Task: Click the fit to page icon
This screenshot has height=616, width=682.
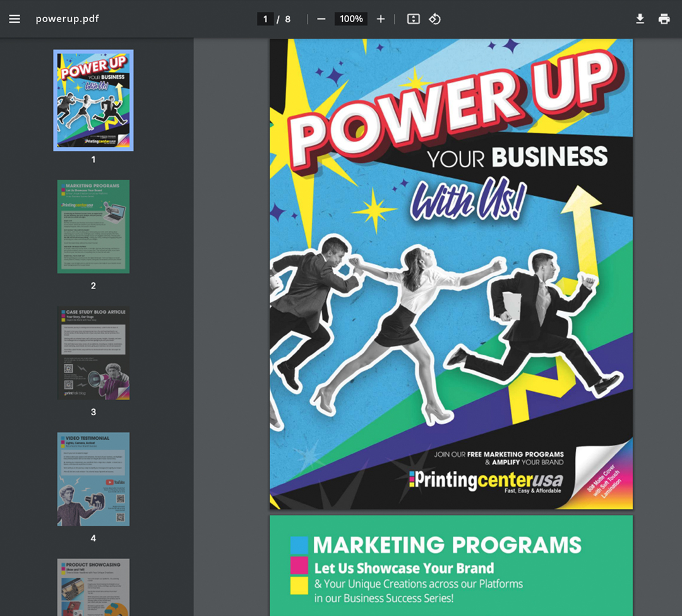Action: click(413, 19)
